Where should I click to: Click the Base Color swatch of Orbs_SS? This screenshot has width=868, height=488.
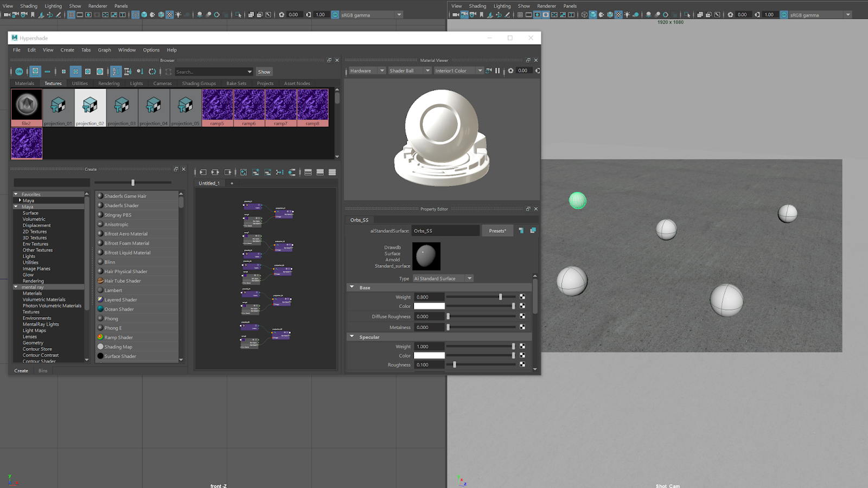tap(429, 306)
